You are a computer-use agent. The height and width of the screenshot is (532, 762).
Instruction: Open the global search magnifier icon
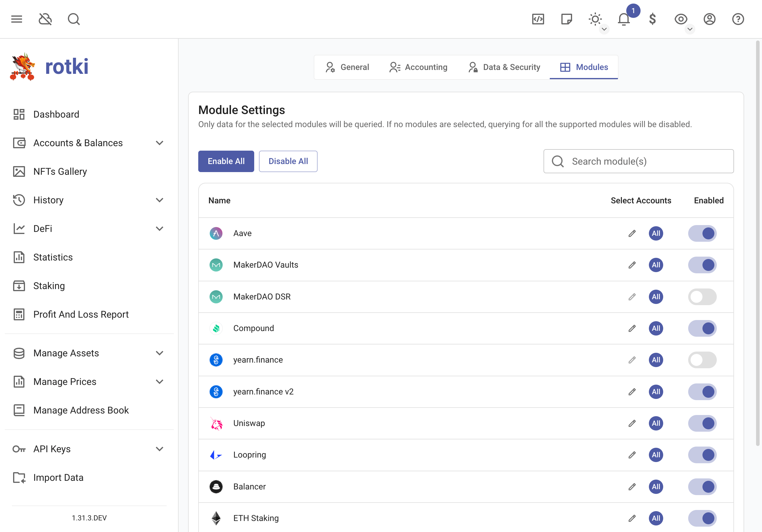pyautogui.click(x=74, y=19)
